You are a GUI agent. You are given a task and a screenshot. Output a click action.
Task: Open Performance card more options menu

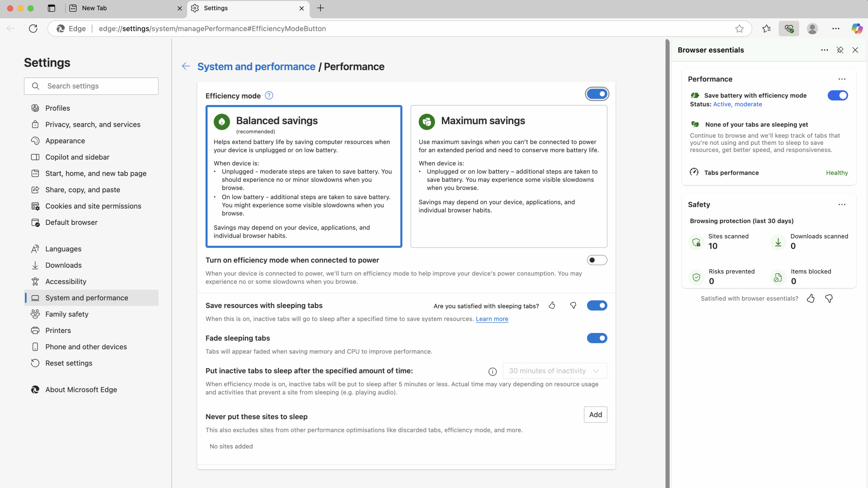842,79
